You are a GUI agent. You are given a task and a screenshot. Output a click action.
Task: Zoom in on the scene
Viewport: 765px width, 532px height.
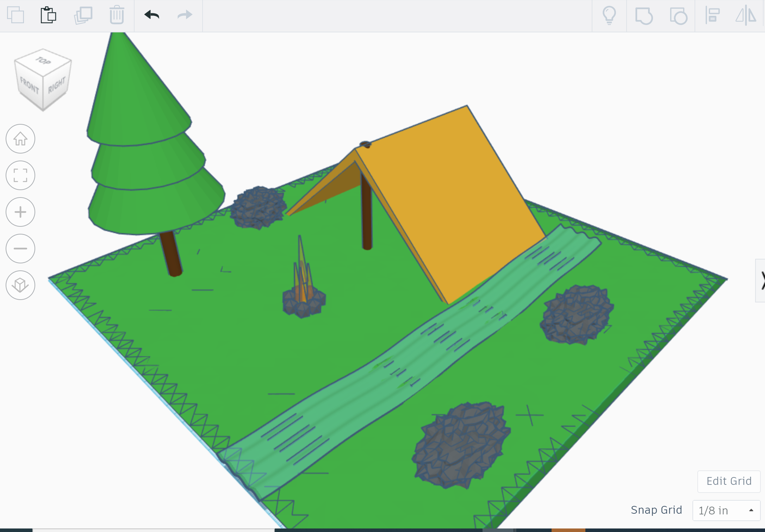coord(20,212)
